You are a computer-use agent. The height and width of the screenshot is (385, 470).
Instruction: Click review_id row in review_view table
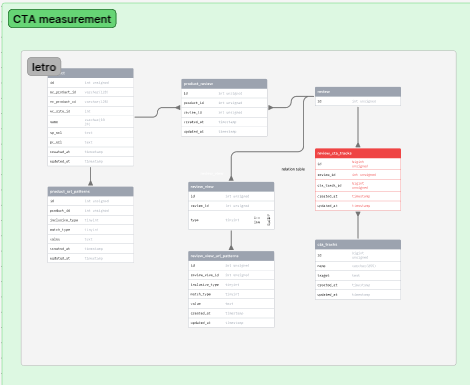231,206
